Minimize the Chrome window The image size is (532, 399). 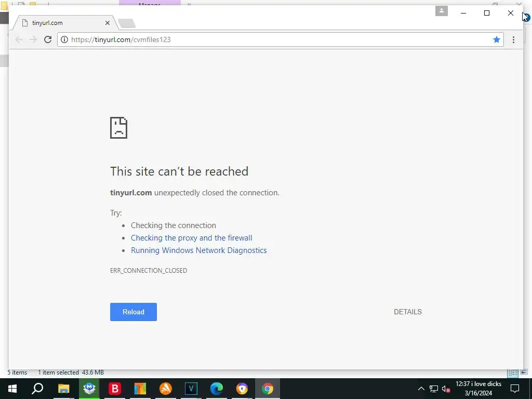tap(463, 13)
